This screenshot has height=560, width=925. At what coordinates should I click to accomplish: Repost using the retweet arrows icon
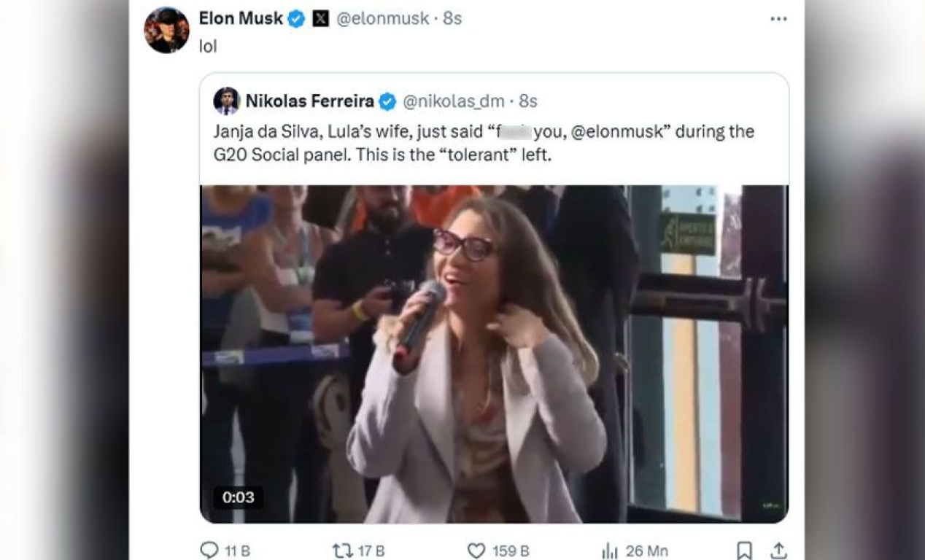pos(341,551)
